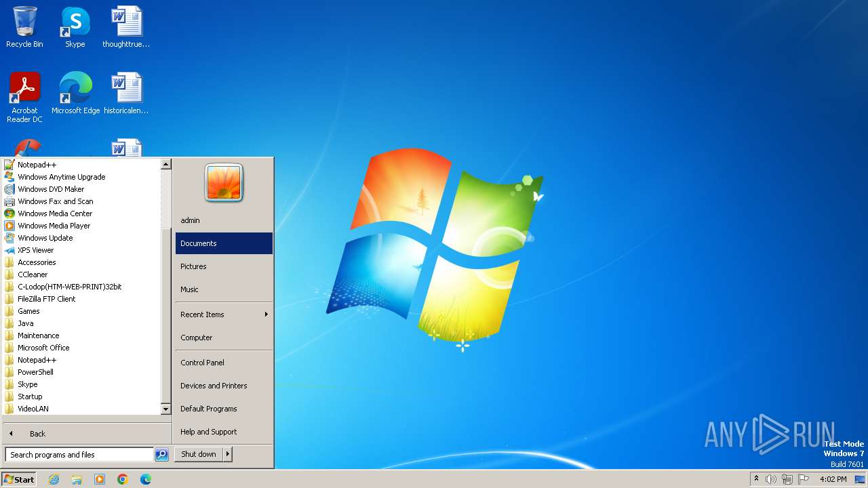The width and height of the screenshot is (868, 488).
Task: Launch Windows DVD Maker
Action: pyautogui.click(x=51, y=189)
